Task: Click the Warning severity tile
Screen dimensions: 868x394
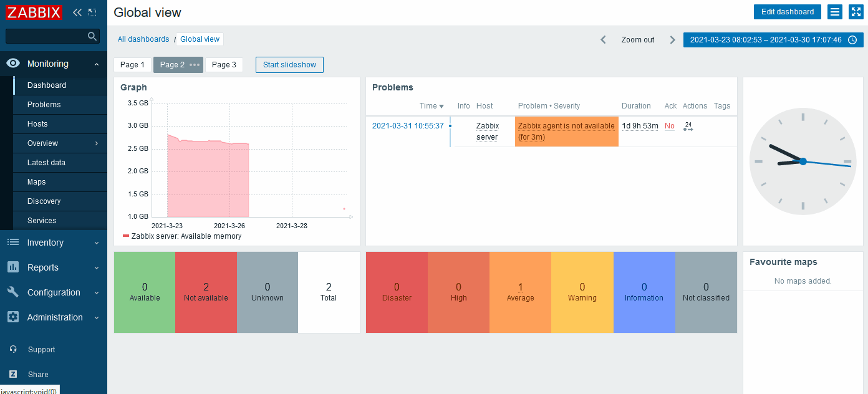Action: pyautogui.click(x=582, y=292)
